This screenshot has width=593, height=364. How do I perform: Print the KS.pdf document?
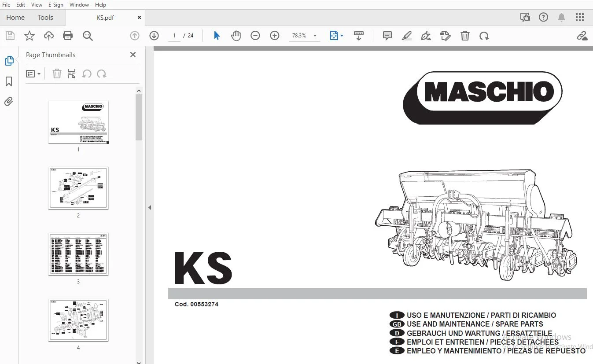point(68,36)
